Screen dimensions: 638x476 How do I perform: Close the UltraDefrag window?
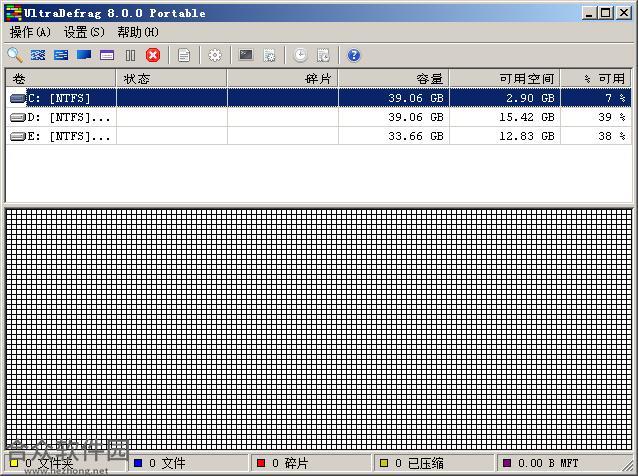click(x=624, y=13)
